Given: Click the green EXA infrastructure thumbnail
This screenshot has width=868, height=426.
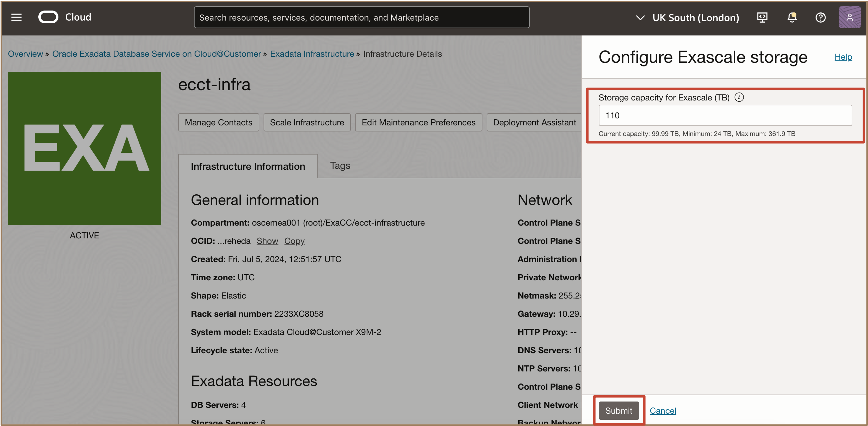Looking at the screenshot, I should pos(84,148).
